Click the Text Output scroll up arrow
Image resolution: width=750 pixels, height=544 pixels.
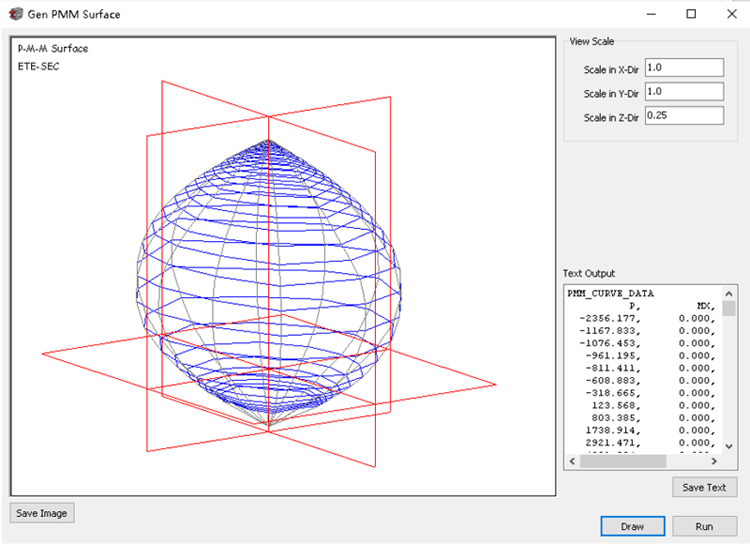[x=729, y=293]
